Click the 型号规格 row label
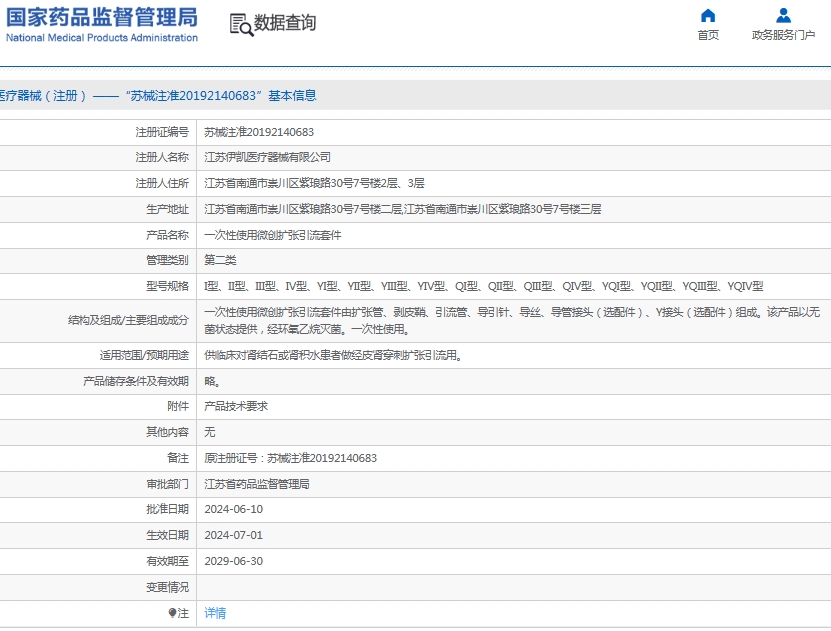This screenshot has width=831, height=631. [x=167, y=286]
